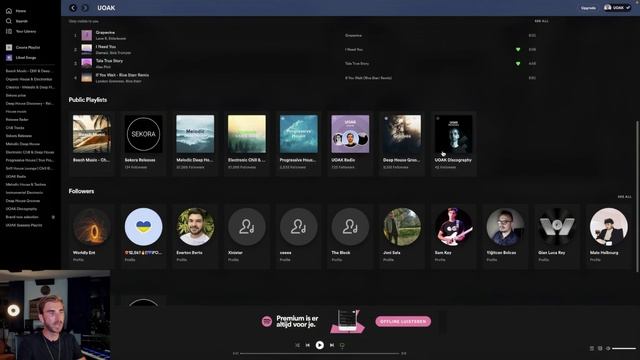
Task: See all top tracks link
Action: pos(541,21)
